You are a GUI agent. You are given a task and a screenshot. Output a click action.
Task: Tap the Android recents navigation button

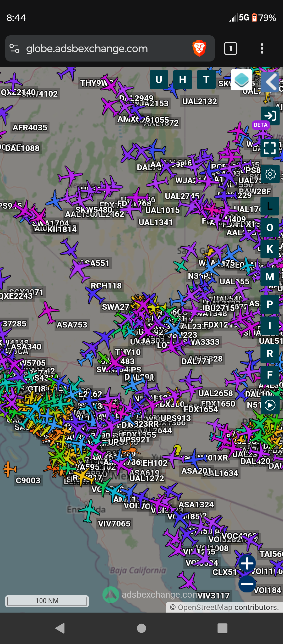click(222, 628)
